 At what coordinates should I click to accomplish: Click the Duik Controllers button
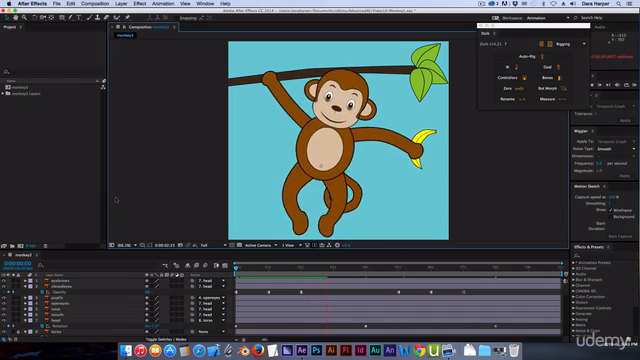[x=512, y=78]
